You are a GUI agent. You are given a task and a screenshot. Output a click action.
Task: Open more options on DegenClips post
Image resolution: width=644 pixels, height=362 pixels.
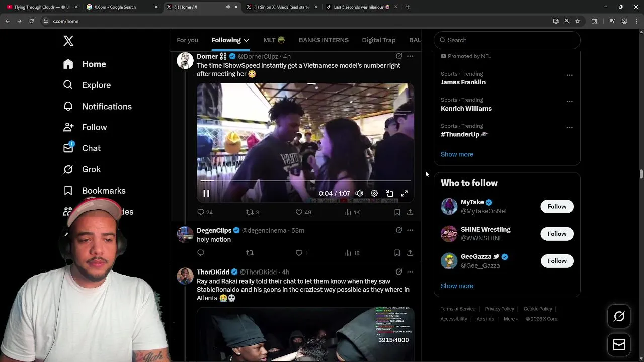click(410, 230)
